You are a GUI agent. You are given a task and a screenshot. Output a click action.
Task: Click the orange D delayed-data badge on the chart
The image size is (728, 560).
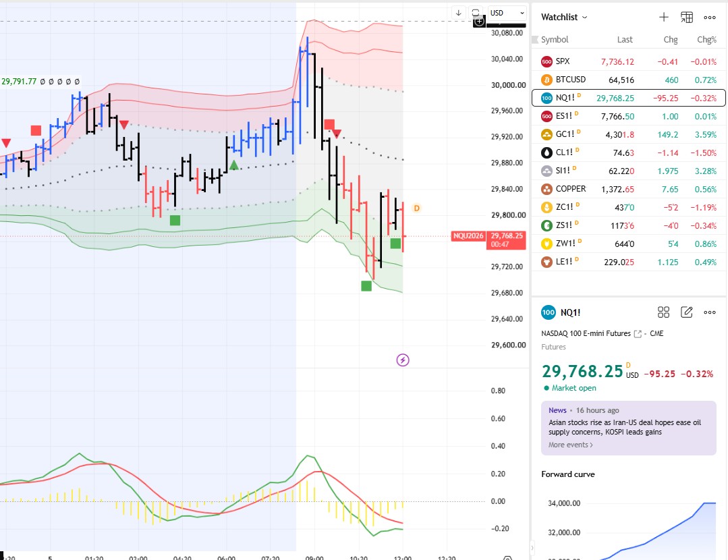click(x=416, y=208)
